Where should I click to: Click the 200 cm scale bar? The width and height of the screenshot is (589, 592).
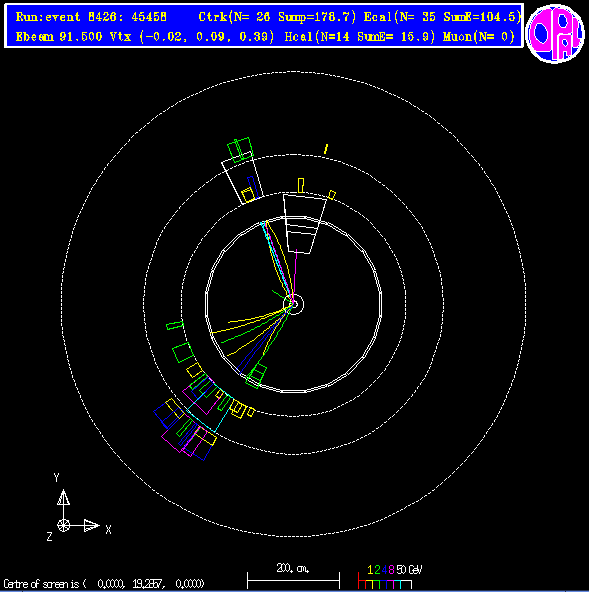[x=293, y=580]
